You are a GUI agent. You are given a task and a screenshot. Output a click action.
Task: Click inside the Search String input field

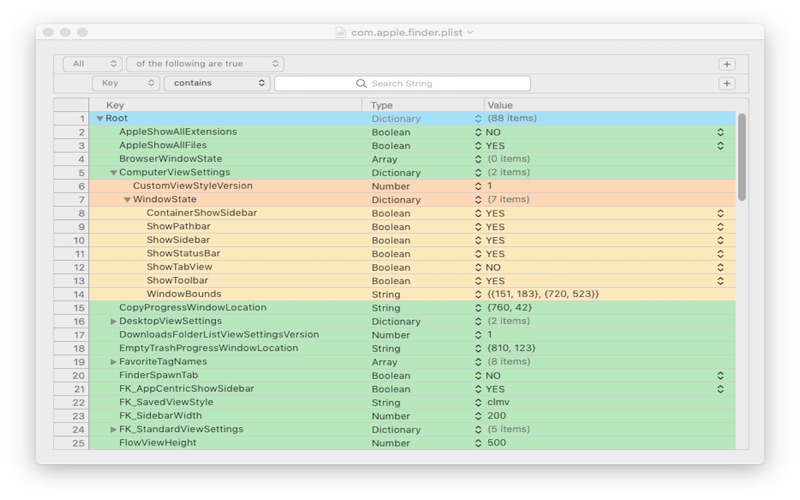tap(402, 83)
